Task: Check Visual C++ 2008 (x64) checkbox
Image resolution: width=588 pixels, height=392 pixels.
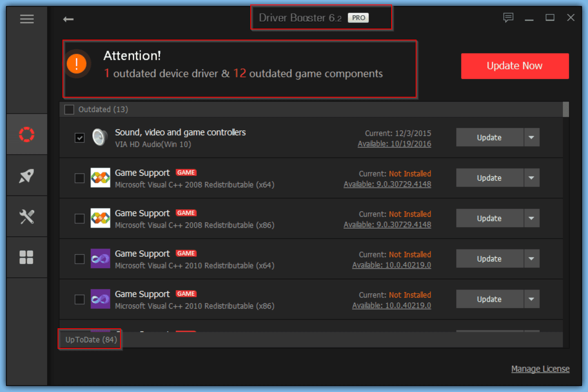Action: pyautogui.click(x=80, y=178)
